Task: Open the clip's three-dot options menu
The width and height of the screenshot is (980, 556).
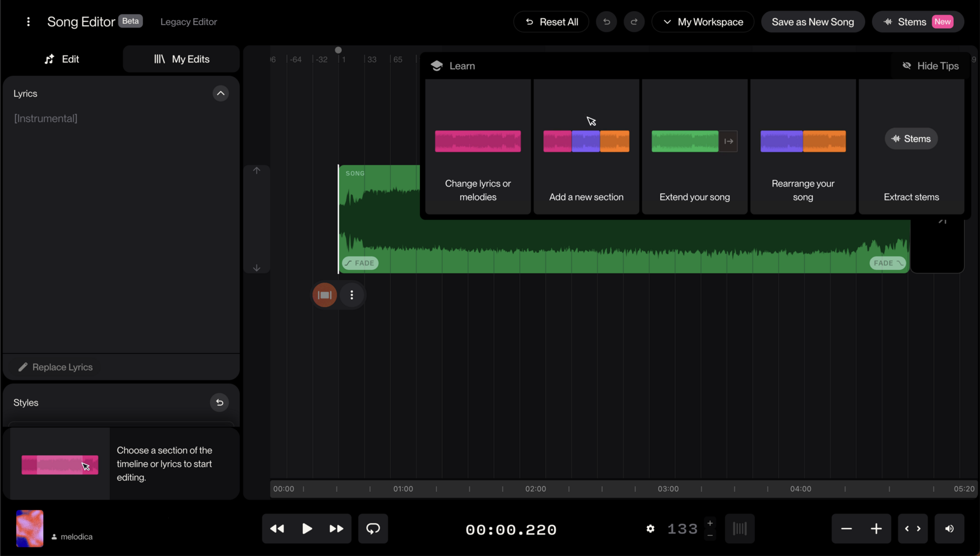Action: (352, 295)
